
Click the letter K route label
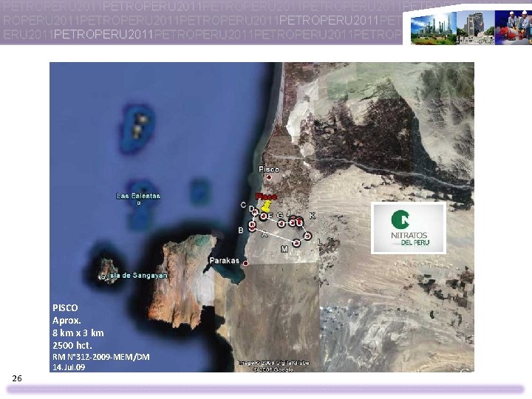click(x=312, y=216)
